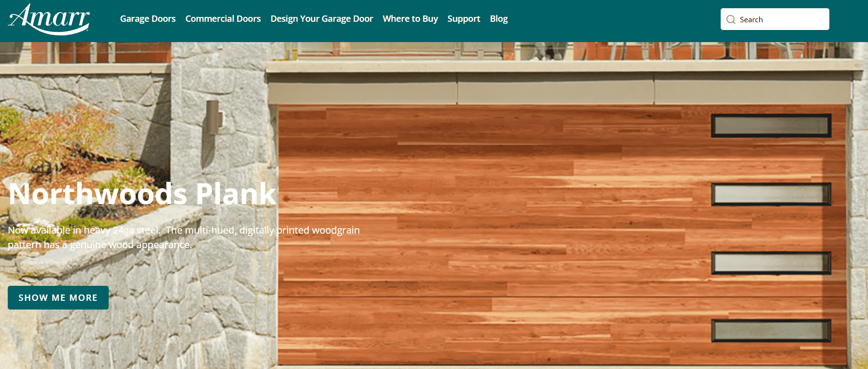The height and width of the screenshot is (369, 868).
Task: Open the Garage Doors menu
Action: click(148, 19)
